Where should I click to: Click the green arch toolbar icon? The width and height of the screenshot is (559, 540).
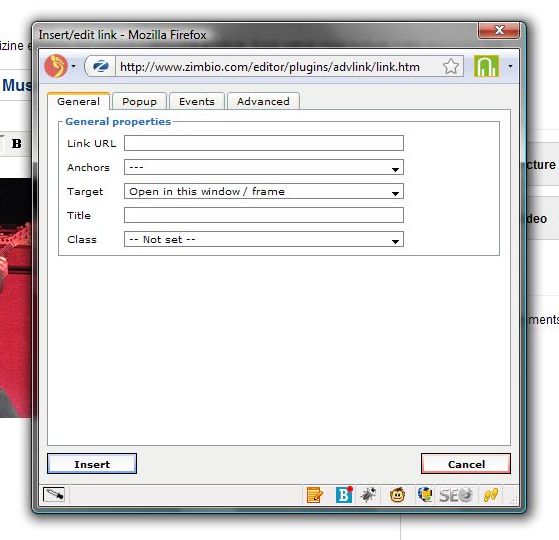point(486,66)
